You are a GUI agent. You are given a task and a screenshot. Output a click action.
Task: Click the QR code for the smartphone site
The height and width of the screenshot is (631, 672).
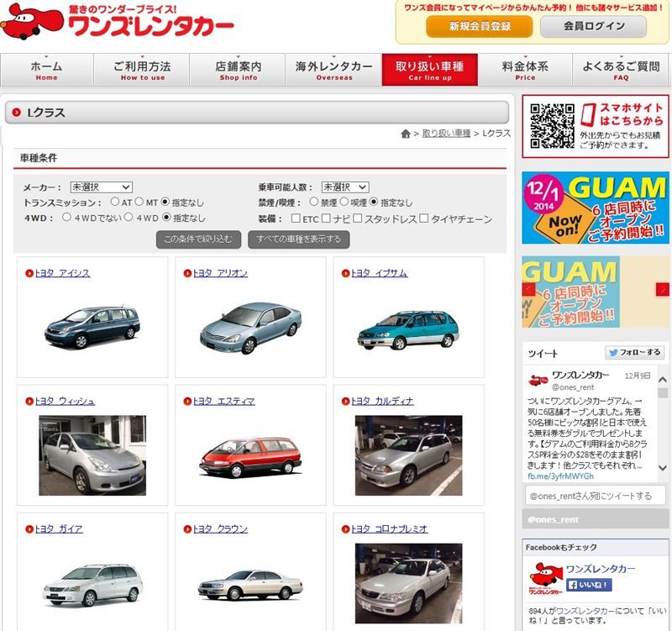552,126
